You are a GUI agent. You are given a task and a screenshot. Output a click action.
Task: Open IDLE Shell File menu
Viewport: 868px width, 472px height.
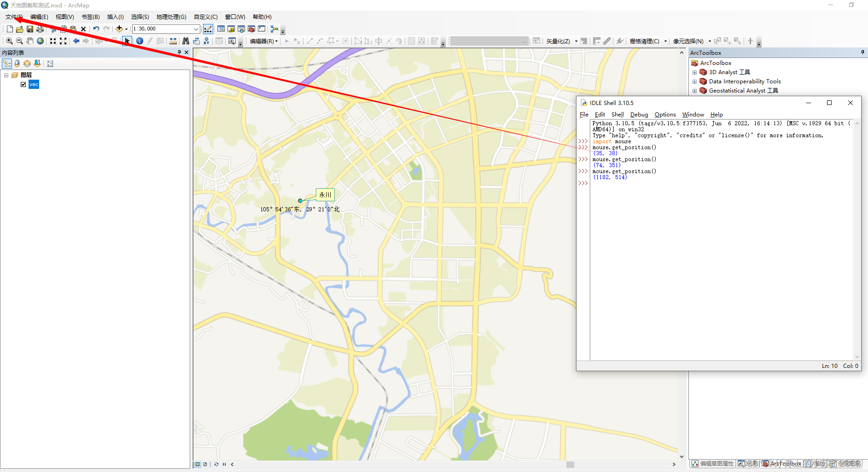pyautogui.click(x=584, y=115)
